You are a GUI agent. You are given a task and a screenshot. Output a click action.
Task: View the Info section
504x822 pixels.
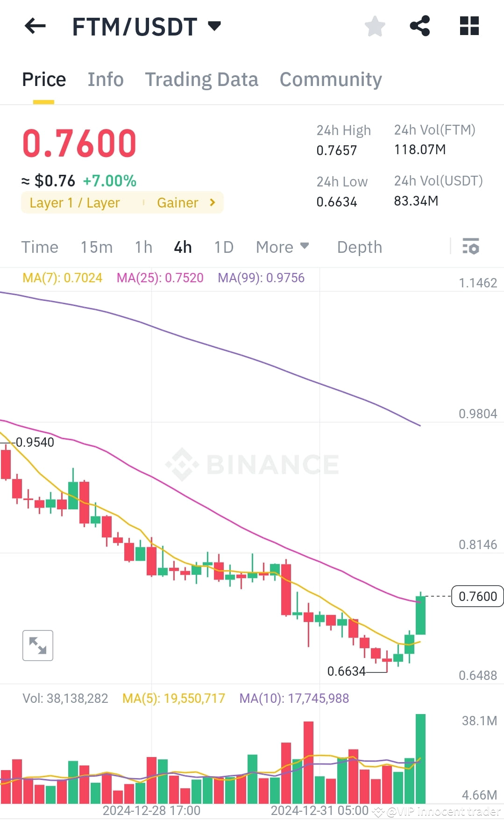pyautogui.click(x=105, y=79)
